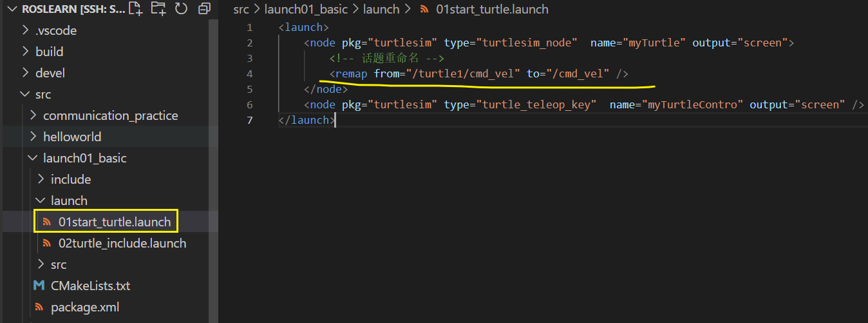Screen dimensions: 868x323
Task: Click the opening <launch> tag text
Action: (304, 27)
